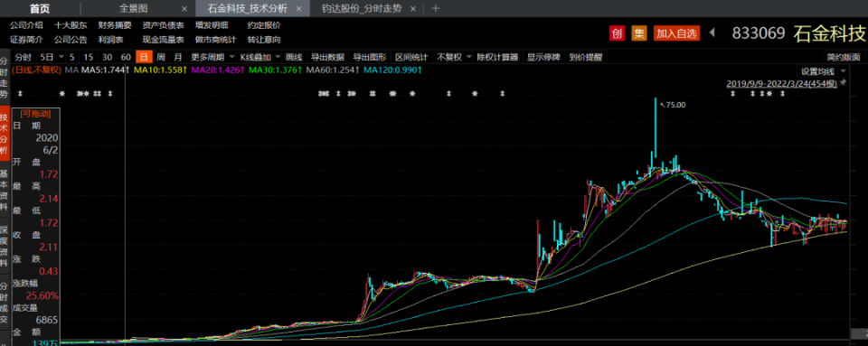The height and width of the screenshot is (346, 868).
Task: Open the 现金流量表 link
Action: tap(164, 40)
